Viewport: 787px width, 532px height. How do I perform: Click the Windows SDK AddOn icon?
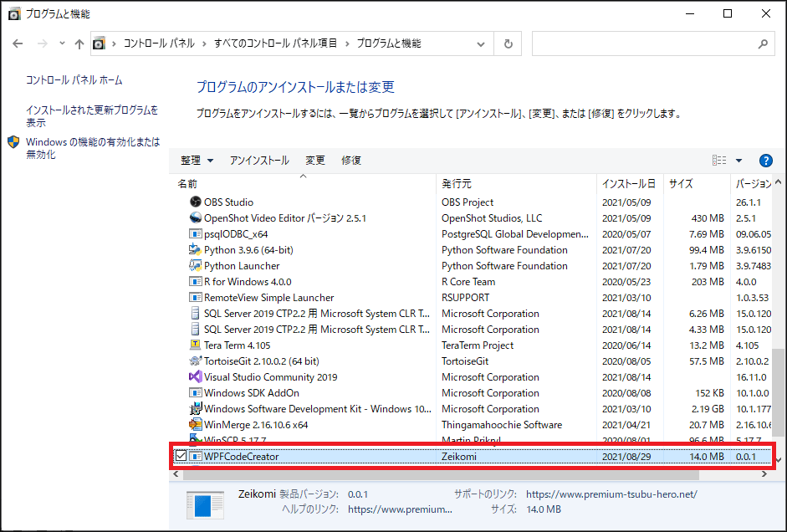[x=195, y=393]
